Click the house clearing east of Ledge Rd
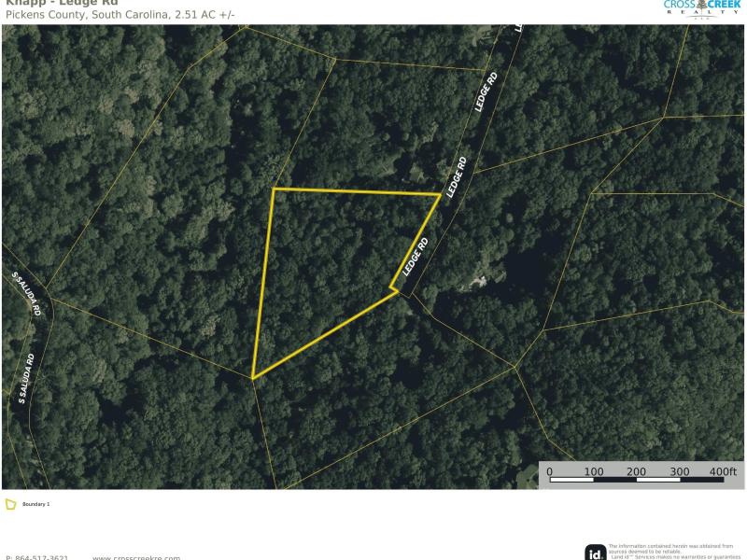The height and width of the screenshot is (560, 747). tap(478, 282)
